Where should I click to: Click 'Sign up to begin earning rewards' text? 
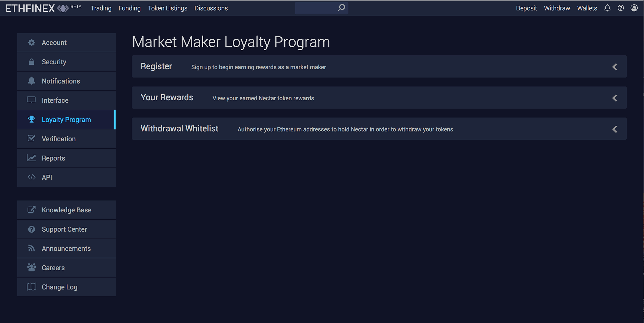[259, 67]
